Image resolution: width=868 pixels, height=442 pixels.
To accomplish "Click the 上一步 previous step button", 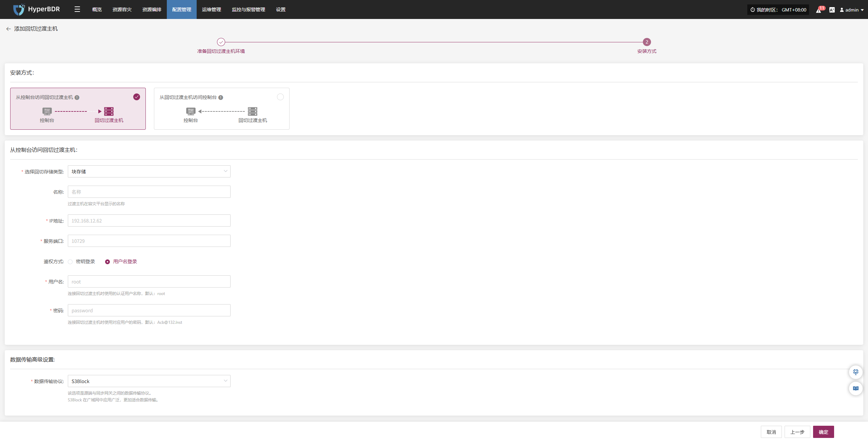I will 797,432.
